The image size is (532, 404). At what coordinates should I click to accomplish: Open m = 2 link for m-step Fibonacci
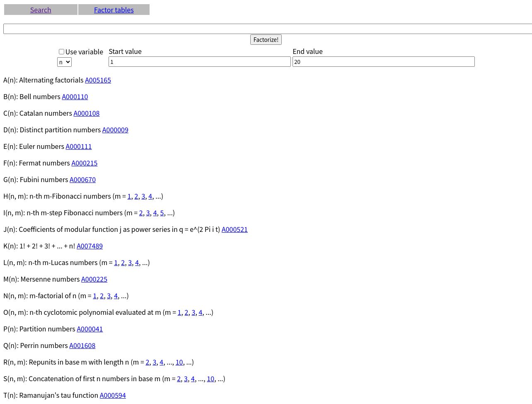pyautogui.click(x=141, y=213)
